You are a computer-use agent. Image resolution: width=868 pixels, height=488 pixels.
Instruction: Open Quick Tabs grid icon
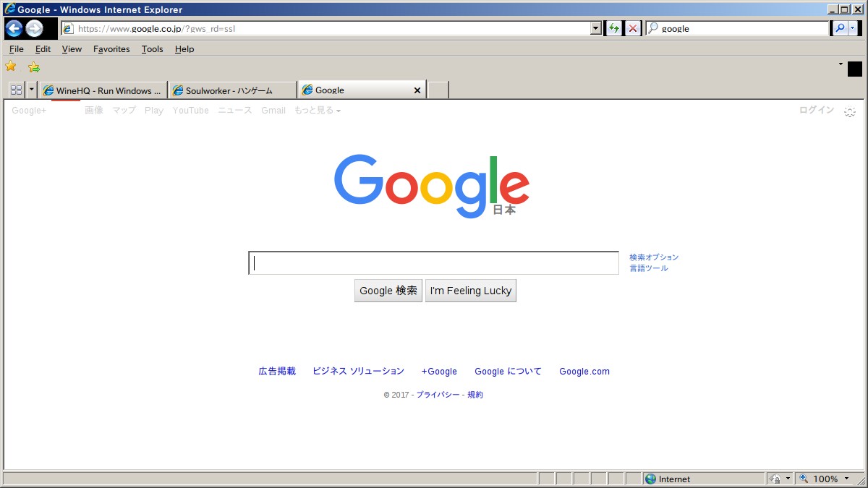tap(16, 90)
